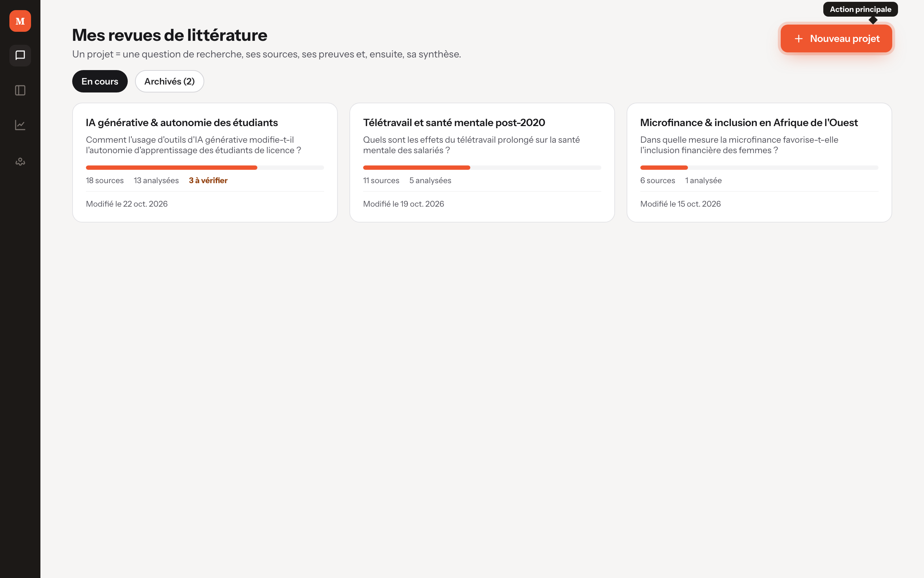Click the subtitle 'Un projet = une question de recherche'

pos(266,54)
